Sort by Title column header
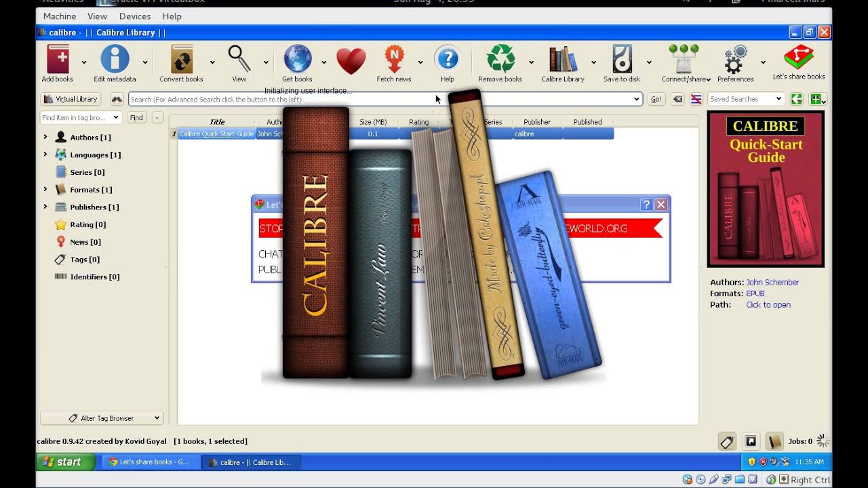The image size is (868, 488). [x=217, y=122]
